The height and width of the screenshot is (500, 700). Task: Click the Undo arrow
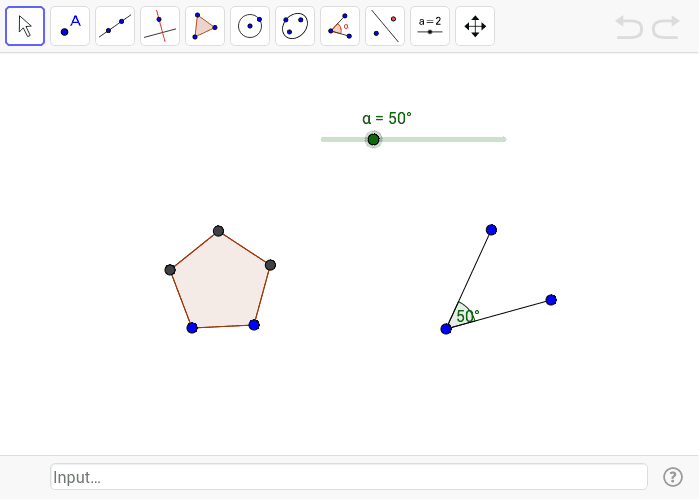pos(629,27)
